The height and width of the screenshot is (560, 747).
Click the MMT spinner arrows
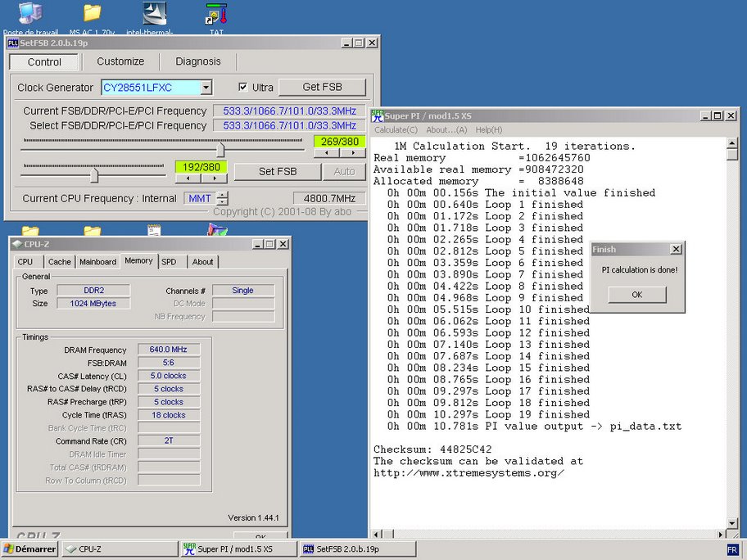click(x=222, y=198)
